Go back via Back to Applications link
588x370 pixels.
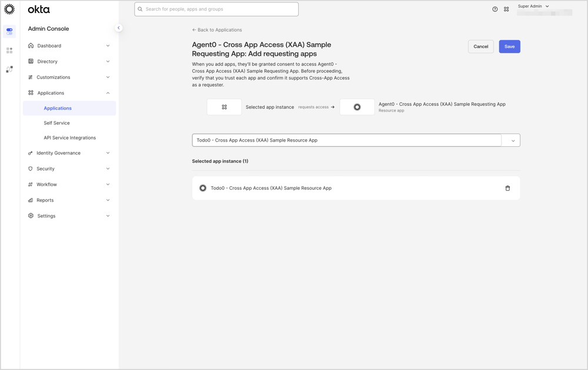click(x=217, y=30)
